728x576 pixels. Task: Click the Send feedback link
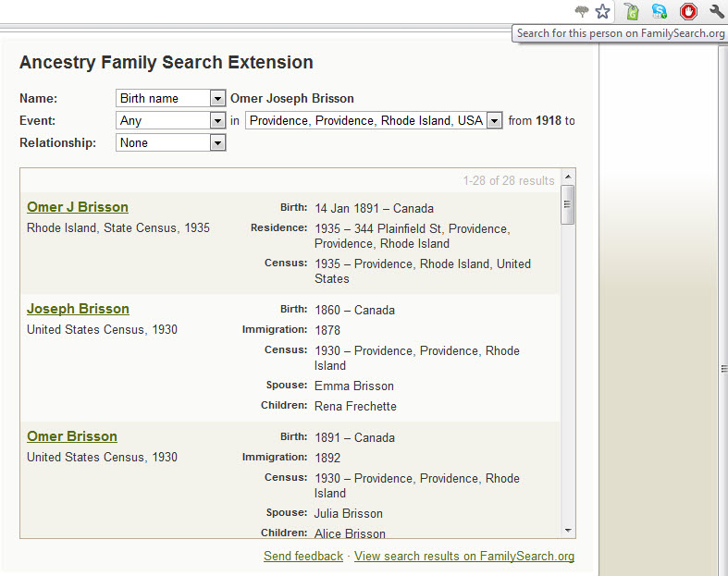coord(303,556)
